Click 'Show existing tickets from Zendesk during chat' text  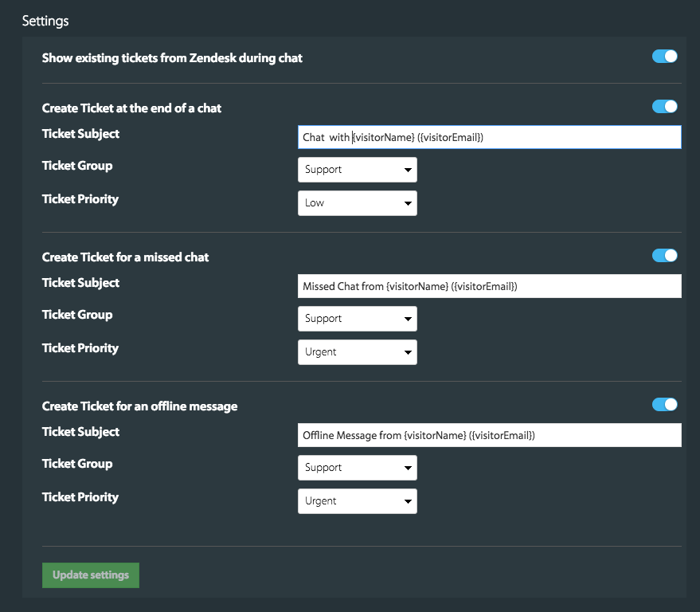point(172,57)
